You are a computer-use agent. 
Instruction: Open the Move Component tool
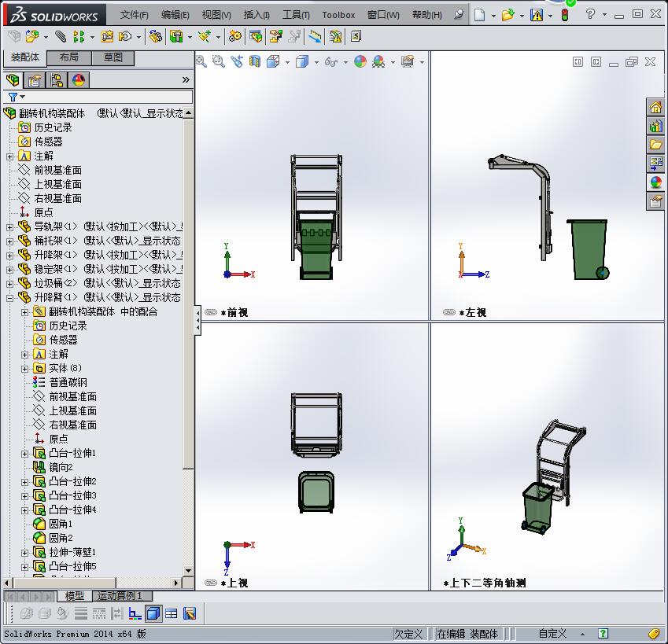[124, 37]
